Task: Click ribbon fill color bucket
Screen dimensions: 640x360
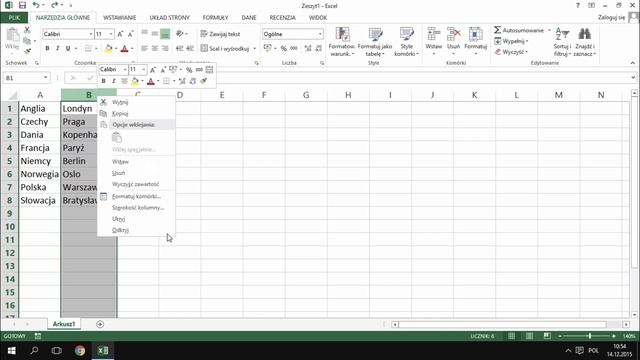Action: pyautogui.click(x=109, y=49)
